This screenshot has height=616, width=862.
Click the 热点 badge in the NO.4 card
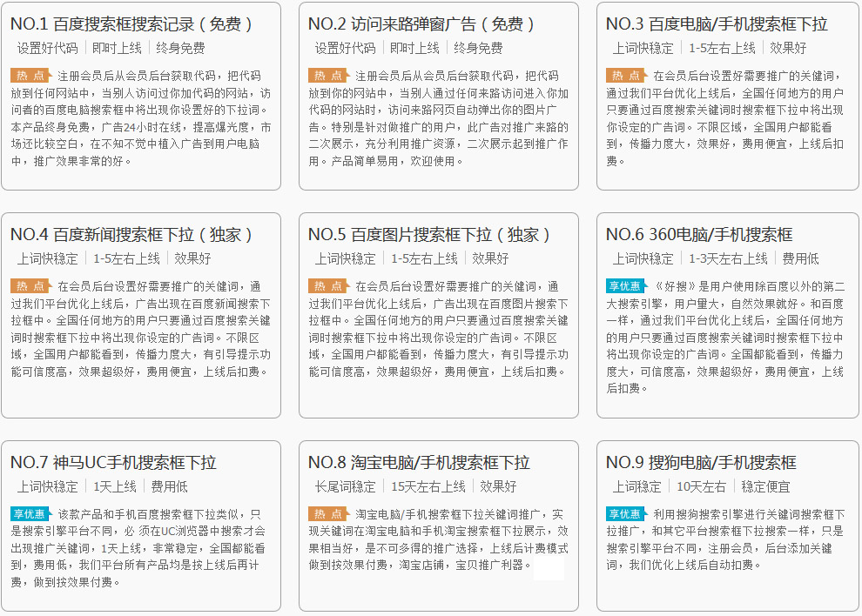click(30, 286)
